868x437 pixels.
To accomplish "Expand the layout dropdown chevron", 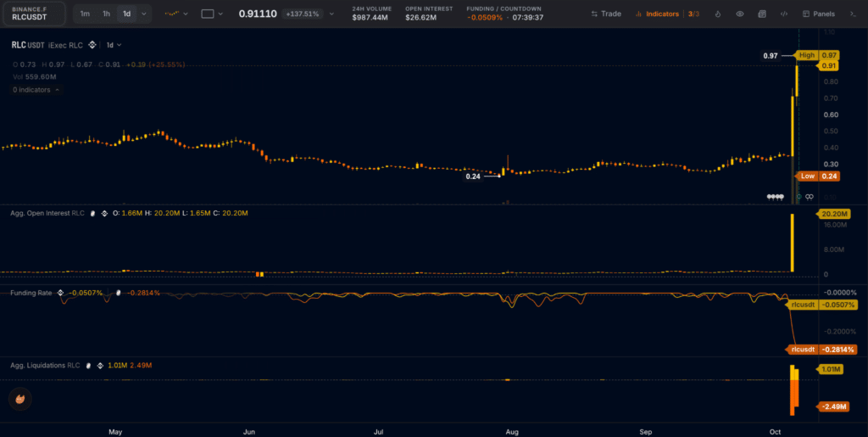I will click(x=221, y=14).
